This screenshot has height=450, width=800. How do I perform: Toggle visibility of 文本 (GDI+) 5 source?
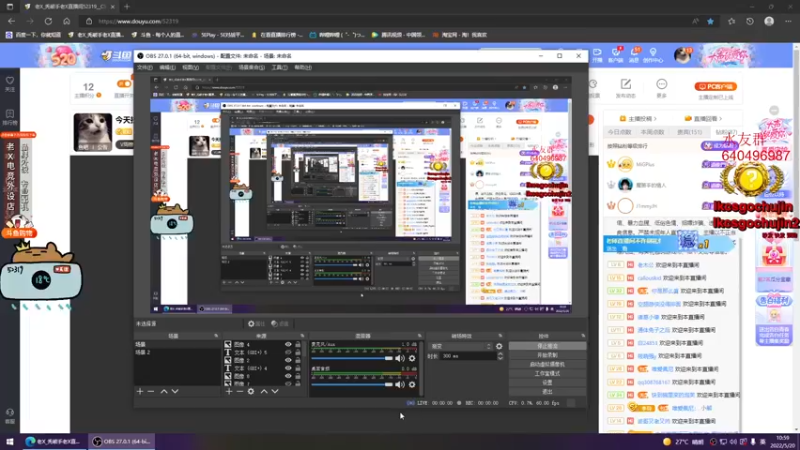click(288, 353)
